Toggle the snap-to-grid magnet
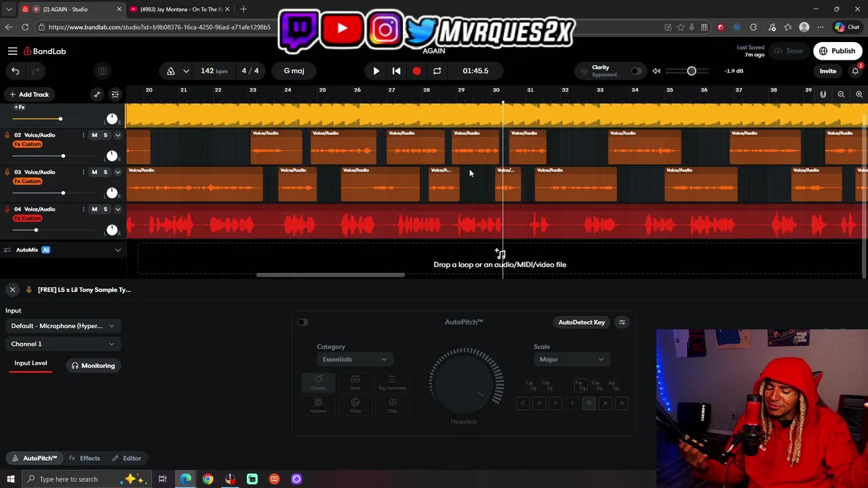The width and height of the screenshot is (868, 488). (x=823, y=94)
